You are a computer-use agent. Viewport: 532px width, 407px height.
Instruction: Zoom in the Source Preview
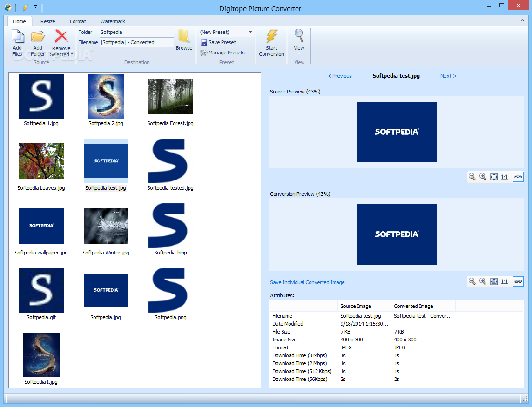[483, 177]
